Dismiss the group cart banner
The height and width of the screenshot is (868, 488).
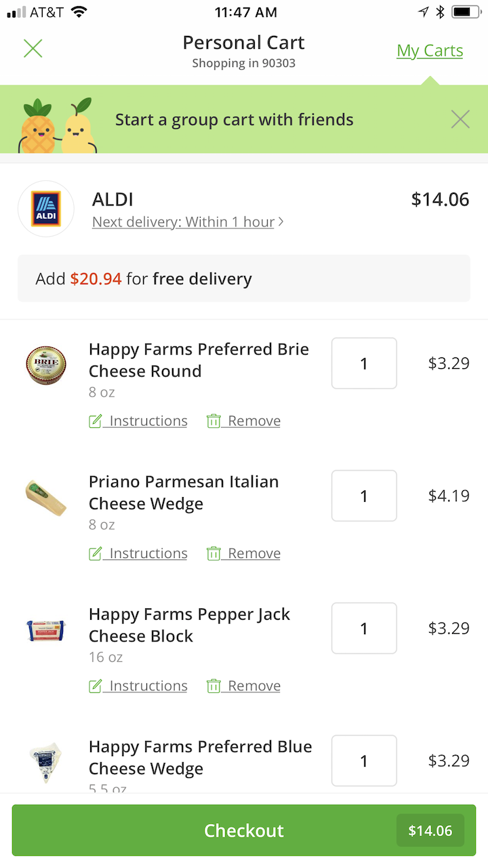[x=460, y=119]
